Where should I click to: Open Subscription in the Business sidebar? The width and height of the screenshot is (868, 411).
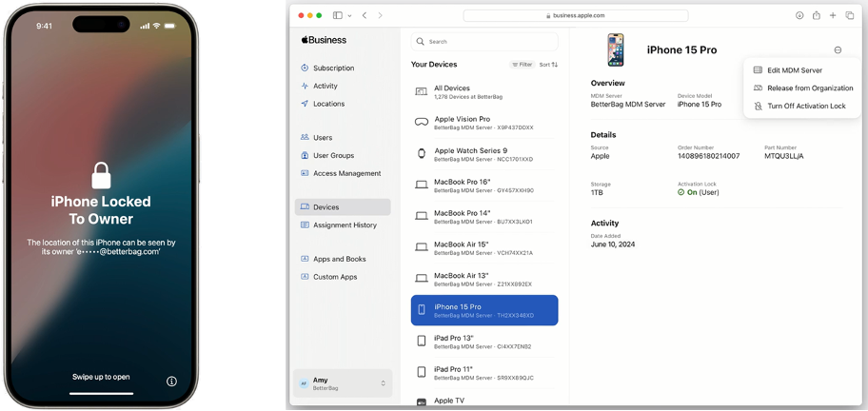(x=327, y=68)
